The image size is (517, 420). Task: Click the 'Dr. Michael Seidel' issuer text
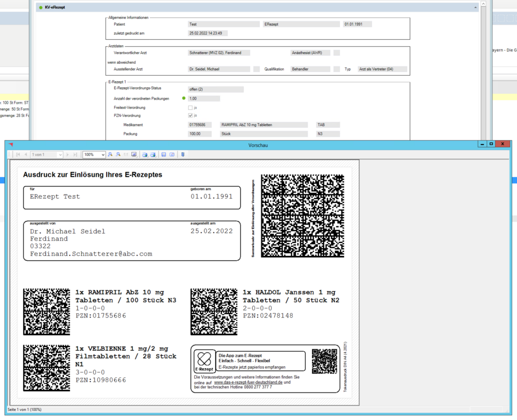[67, 231]
